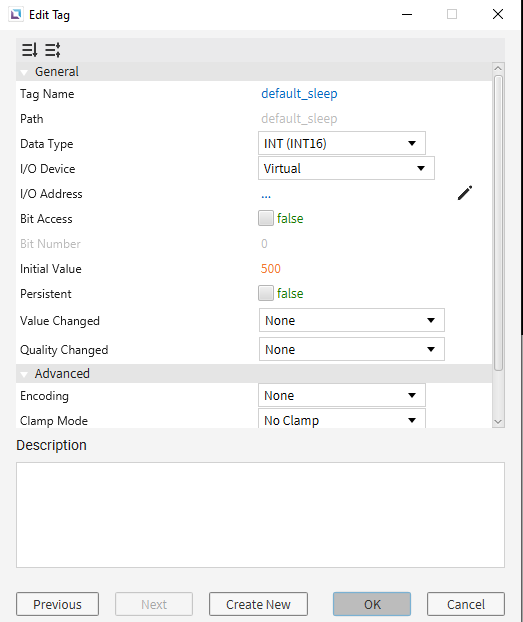The height and width of the screenshot is (622, 523).
Task: Confirm the dialog with OK
Action: point(372,604)
